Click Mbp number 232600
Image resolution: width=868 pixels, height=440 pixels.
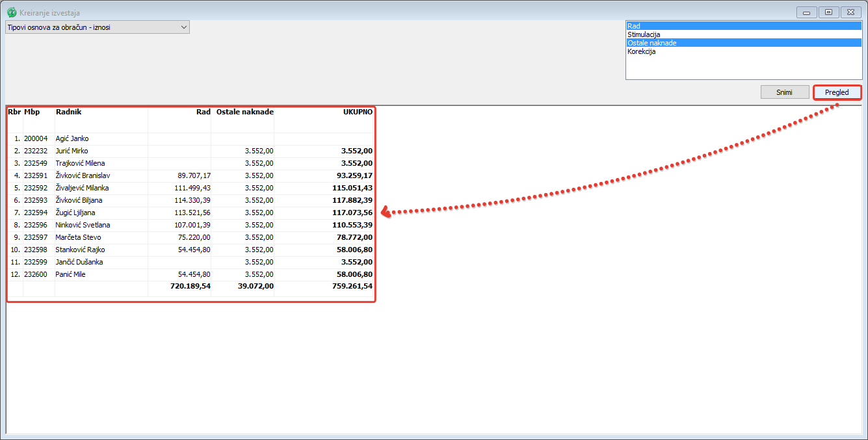click(x=36, y=274)
